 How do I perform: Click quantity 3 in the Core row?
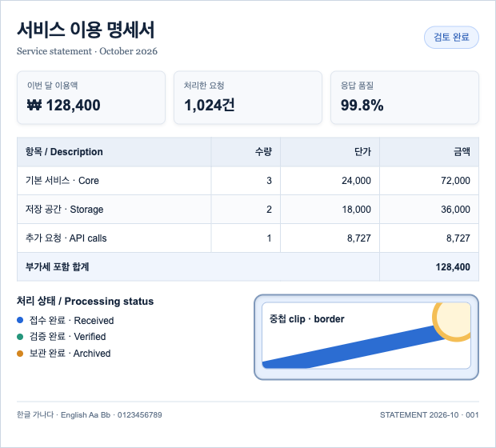[x=269, y=181]
